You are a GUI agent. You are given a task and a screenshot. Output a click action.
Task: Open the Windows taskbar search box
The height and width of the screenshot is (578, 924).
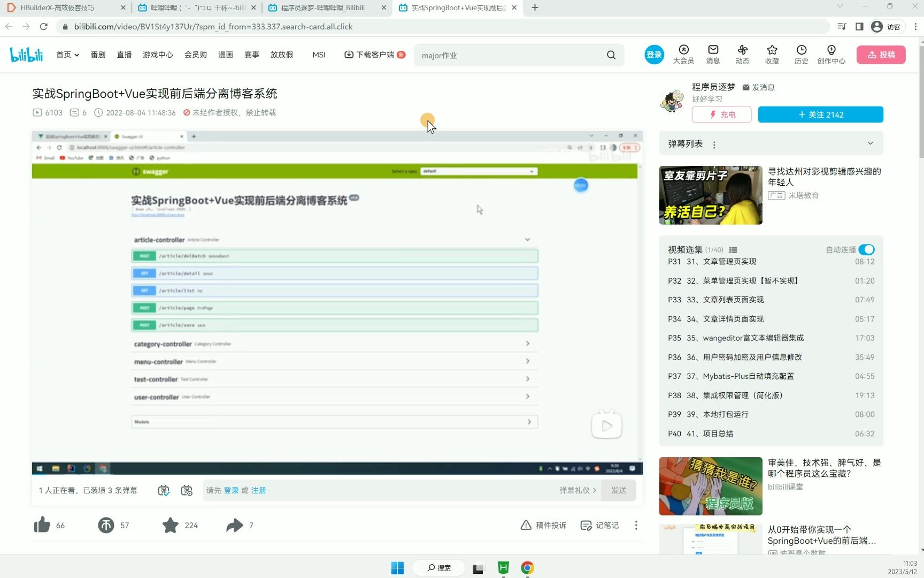pyautogui.click(x=439, y=568)
